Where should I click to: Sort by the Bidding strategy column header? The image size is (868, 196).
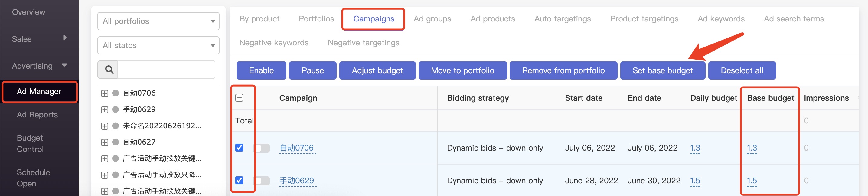[478, 98]
